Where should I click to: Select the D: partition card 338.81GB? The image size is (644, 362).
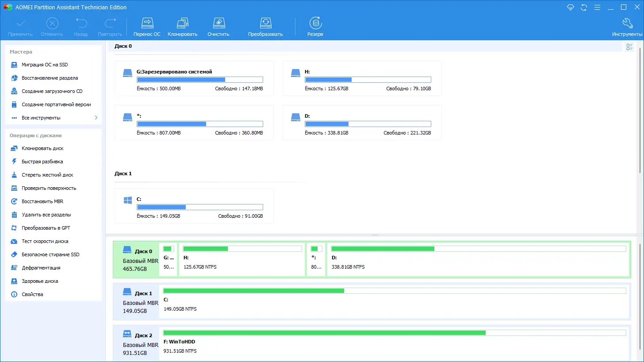tap(362, 123)
